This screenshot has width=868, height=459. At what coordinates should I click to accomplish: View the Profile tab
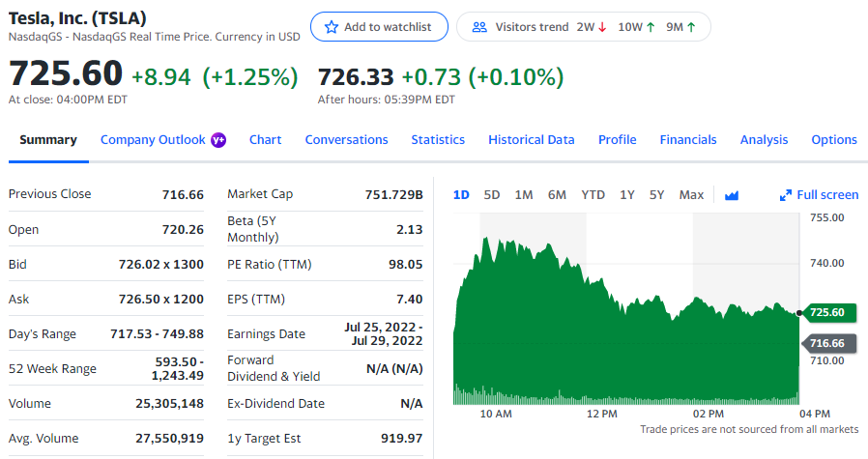tap(618, 140)
